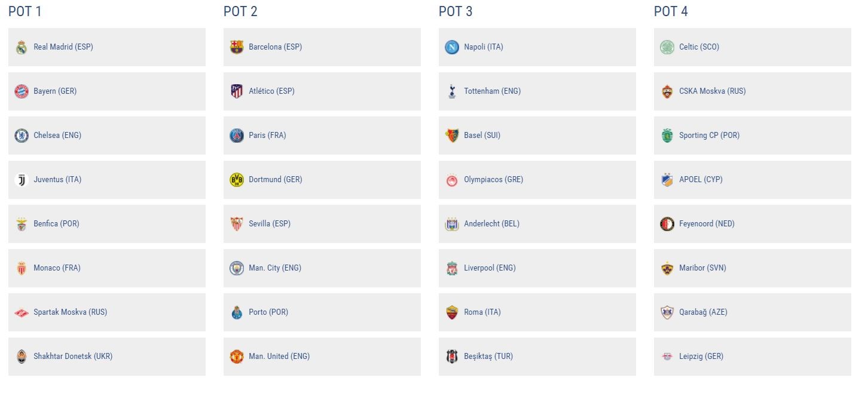Open the Chelsea (ENG) team link
This screenshot has width=868, height=393.
pyautogui.click(x=57, y=136)
